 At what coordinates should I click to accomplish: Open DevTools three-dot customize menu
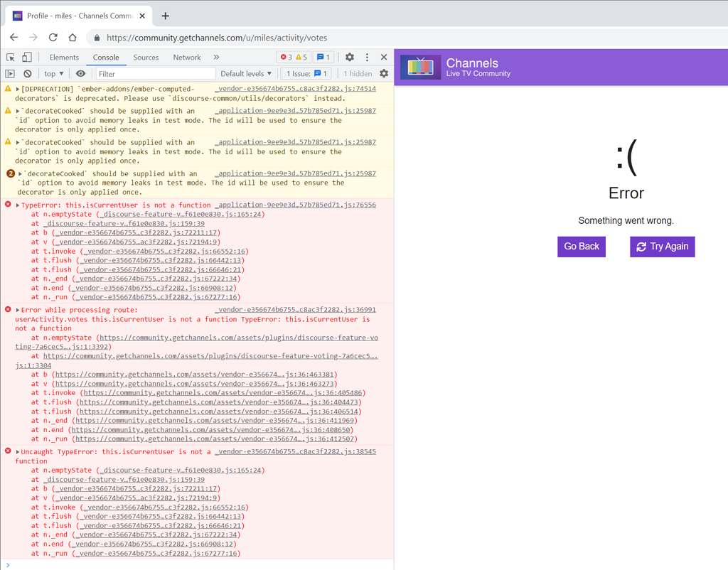[367, 57]
